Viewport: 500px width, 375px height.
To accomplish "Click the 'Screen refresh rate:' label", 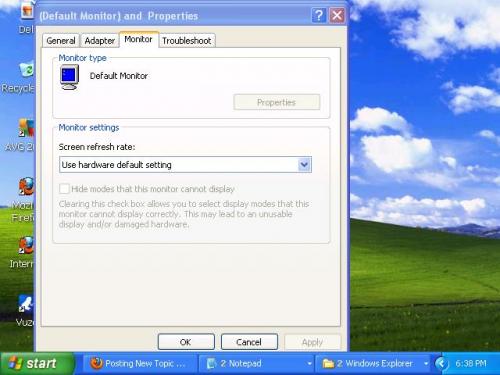I will click(x=97, y=147).
